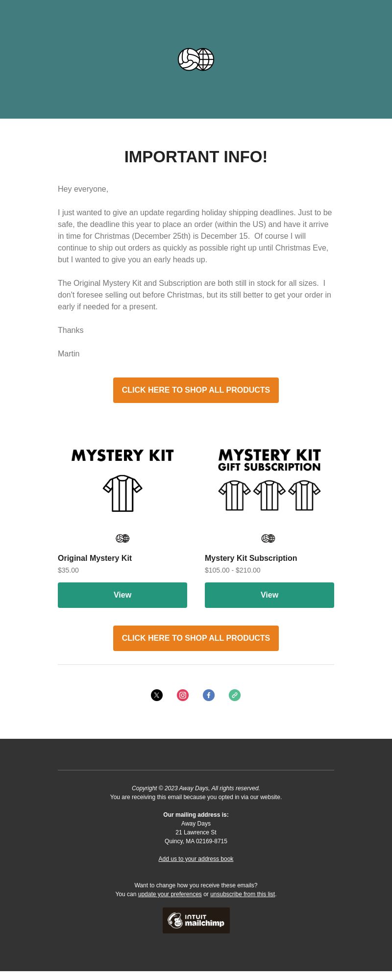Open the Facebook social icon
392x980 pixels.
coord(209,695)
